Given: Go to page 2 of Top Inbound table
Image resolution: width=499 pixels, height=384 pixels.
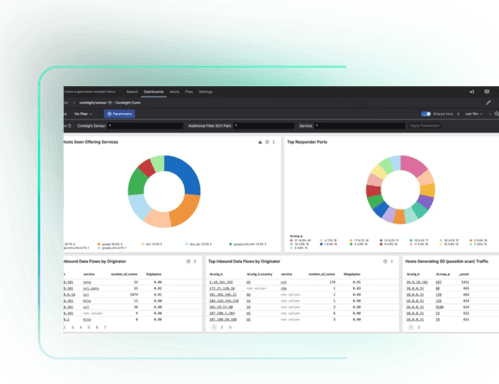Looking at the screenshot, I should (x=222, y=327).
